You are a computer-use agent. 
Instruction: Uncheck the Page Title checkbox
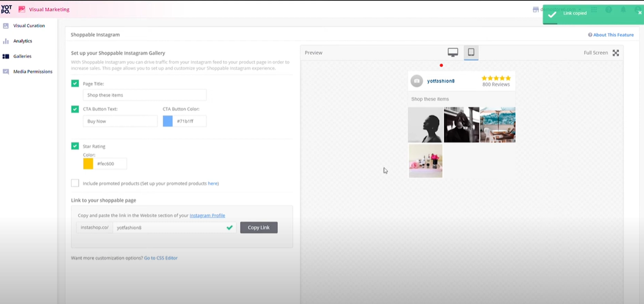[75, 84]
